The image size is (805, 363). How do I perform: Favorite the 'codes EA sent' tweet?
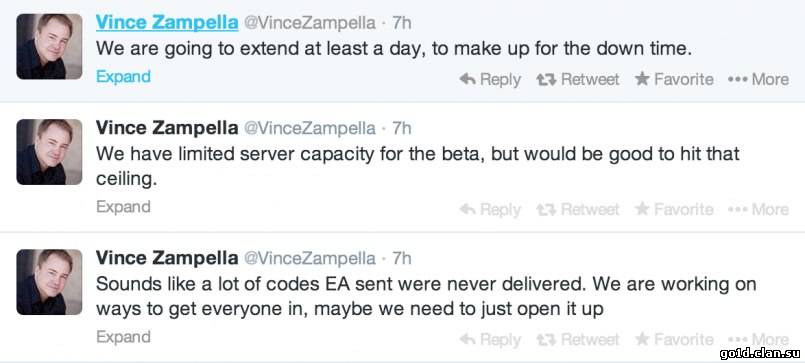click(674, 339)
